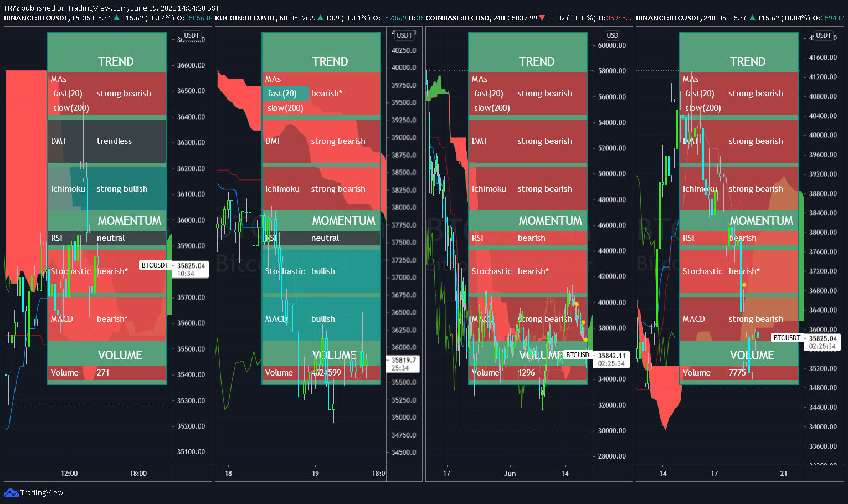The image size is (848, 504).
Task: Click the green up arrow in KUCOIN header
Action: click(x=321, y=18)
